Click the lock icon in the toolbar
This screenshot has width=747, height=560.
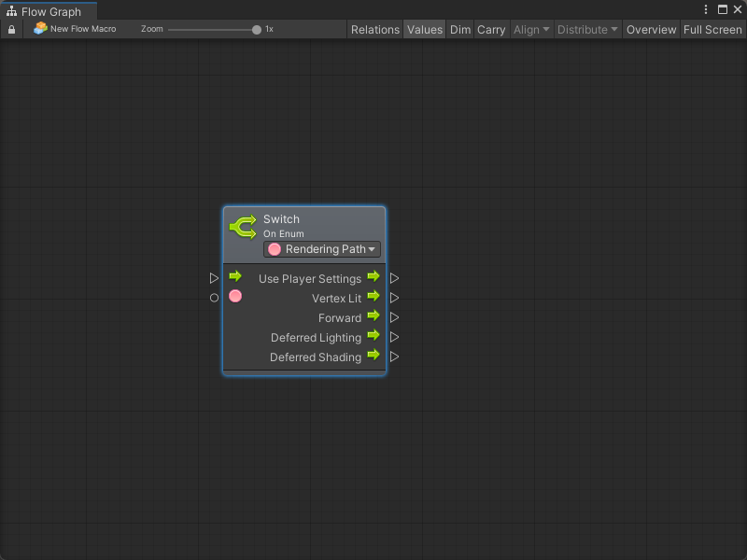click(11, 30)
